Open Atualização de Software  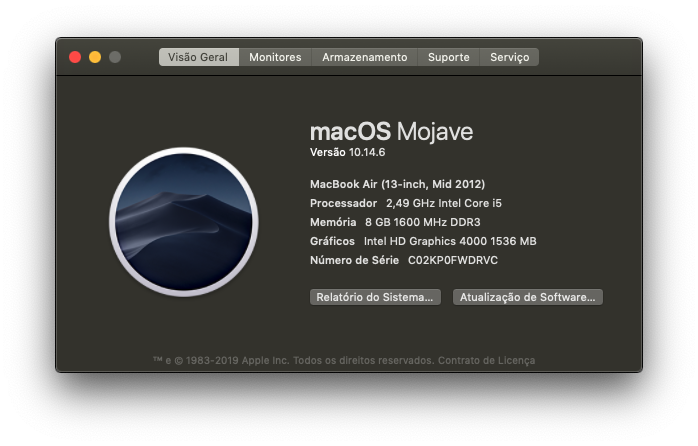coord(528,297)
